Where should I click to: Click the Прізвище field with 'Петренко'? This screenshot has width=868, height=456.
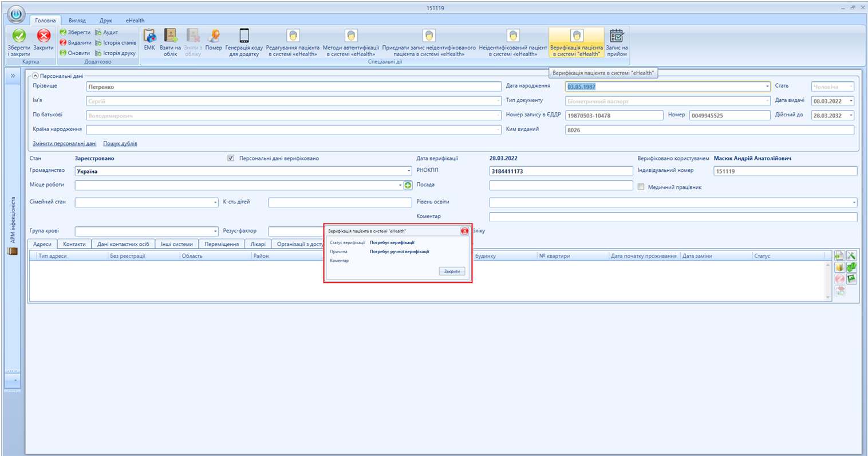(x=294, y=87)
